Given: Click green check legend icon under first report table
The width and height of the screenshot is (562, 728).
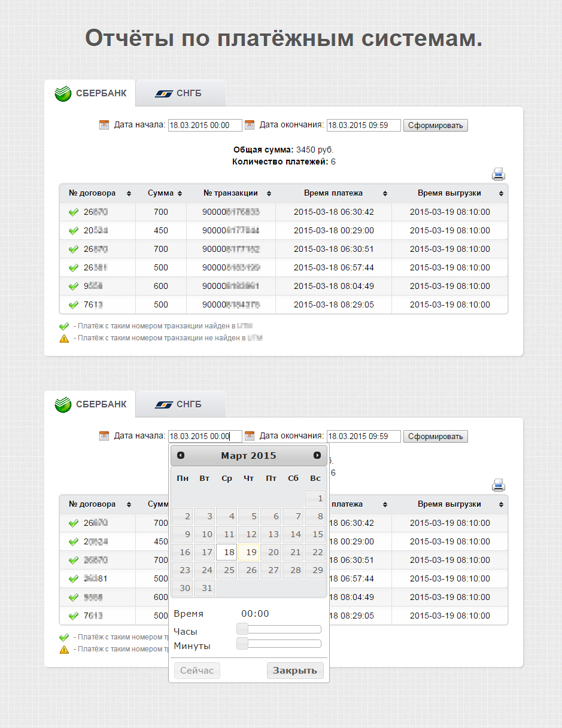Looking at the screenshot, I should coord(64,327).
